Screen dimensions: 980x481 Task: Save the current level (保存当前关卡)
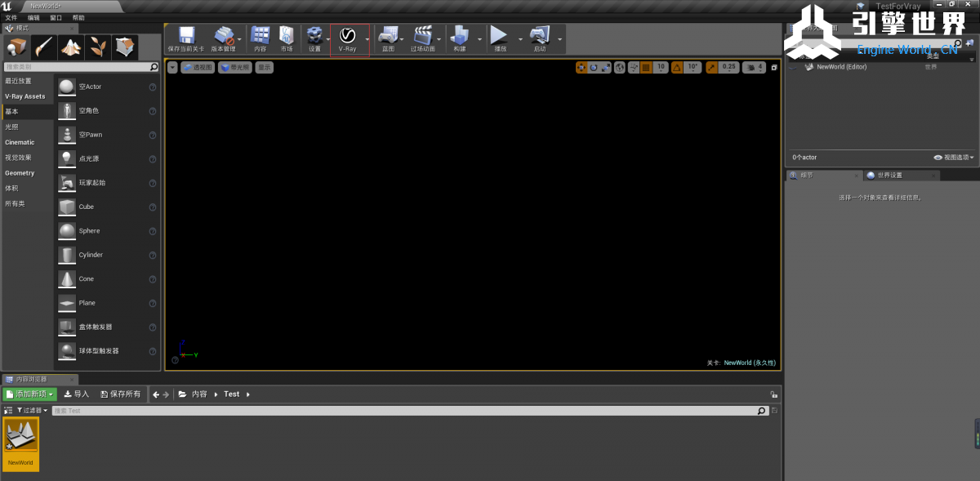click(186, 39)
